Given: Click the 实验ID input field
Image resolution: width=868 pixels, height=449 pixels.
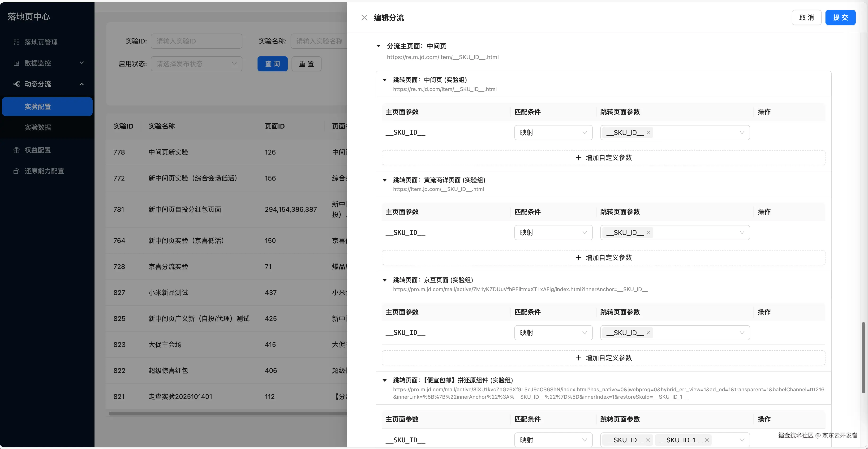Looking at the screenshot, I should [x=196, y=41].
